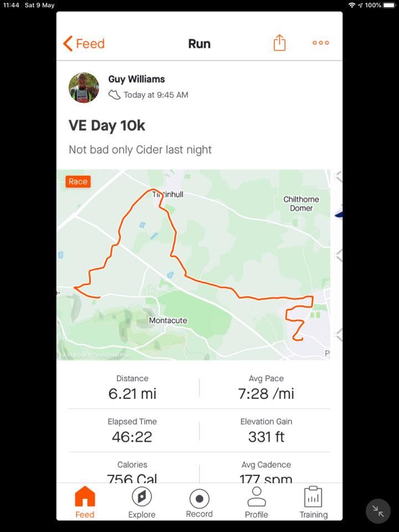The width and height of the screenshot is (399, 532).
Task: Select the Avg Pace 7:28 /mi stat
Action: point(266,387)
